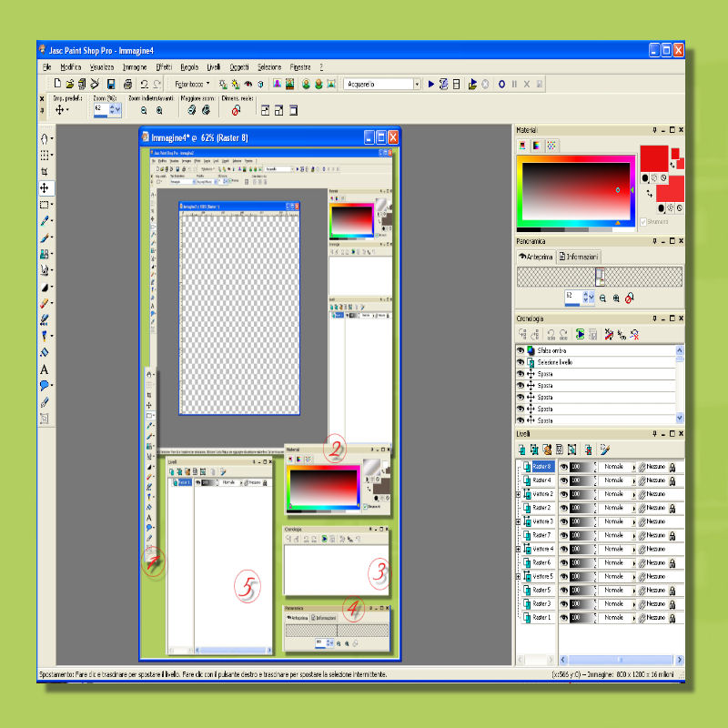728x728 pixels.
Task: Click the swap materials arrow in Materiali
Action: tap(649, 194)
